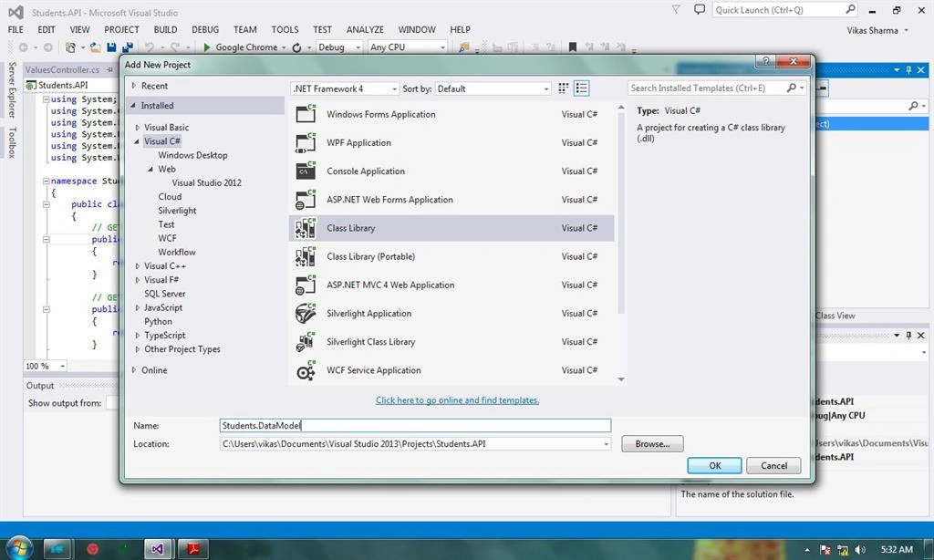Select Console Application template icon
Image resolution: width=934 pixels, height=560 pixels.
pyautogui.click(x=306, y=171)
